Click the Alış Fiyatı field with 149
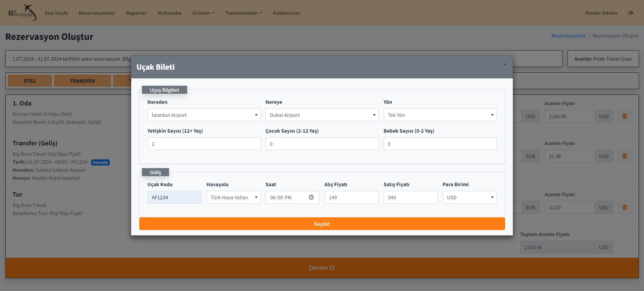Screen dimensions: 644x291 [x=352, y=197]
